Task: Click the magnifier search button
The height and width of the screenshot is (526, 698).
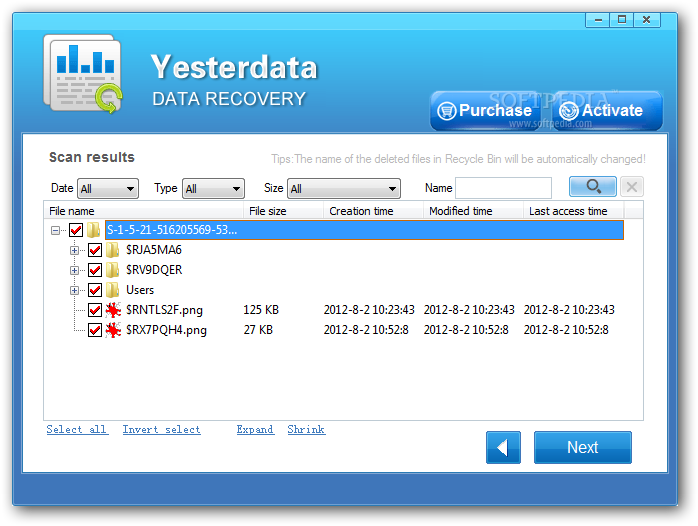Action: coord(592,186)
